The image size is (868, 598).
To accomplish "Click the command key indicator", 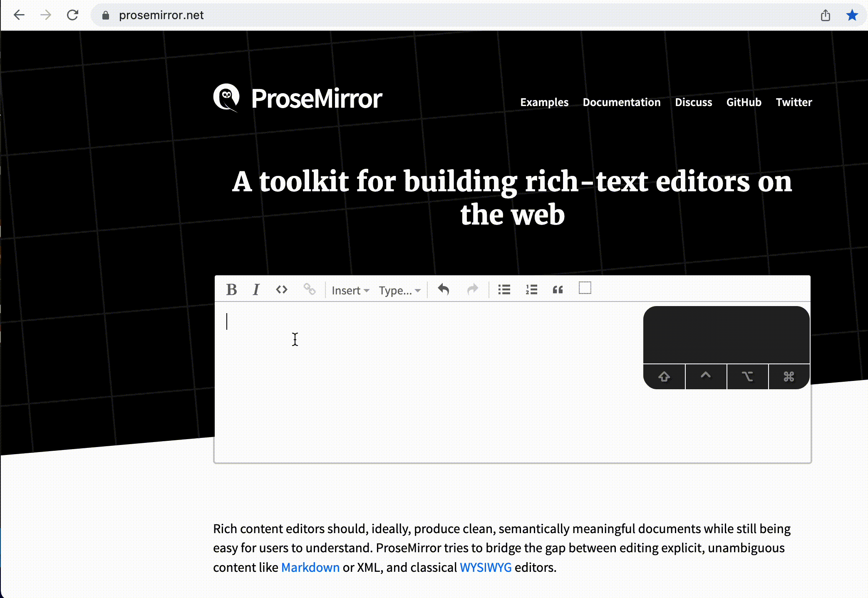I will click(x=789, y=377).
